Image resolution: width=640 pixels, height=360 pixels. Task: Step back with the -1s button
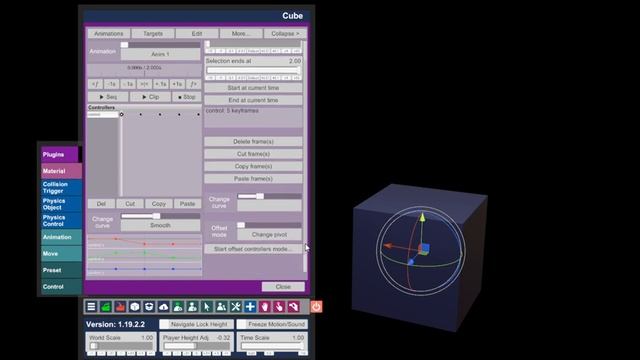[111, 84]
